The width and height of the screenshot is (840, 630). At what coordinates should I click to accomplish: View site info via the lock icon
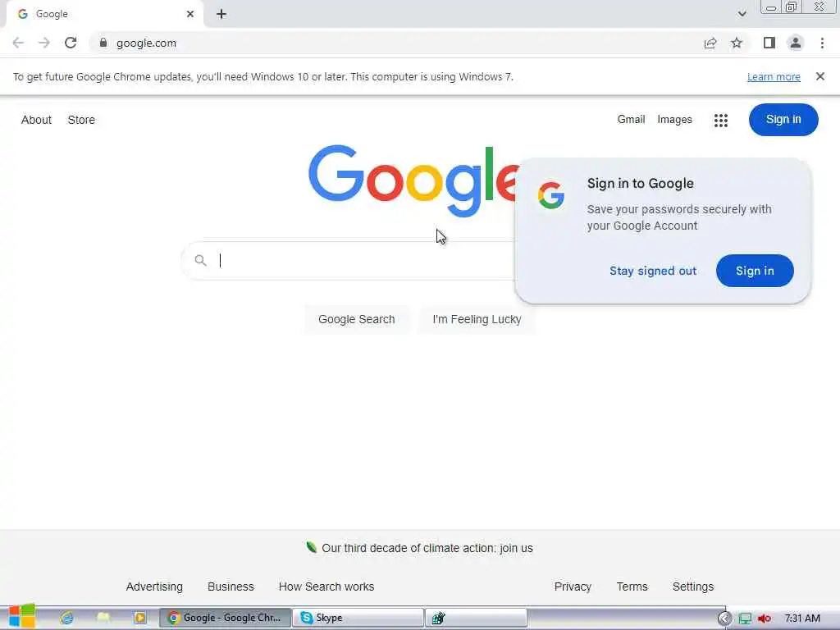103,43
